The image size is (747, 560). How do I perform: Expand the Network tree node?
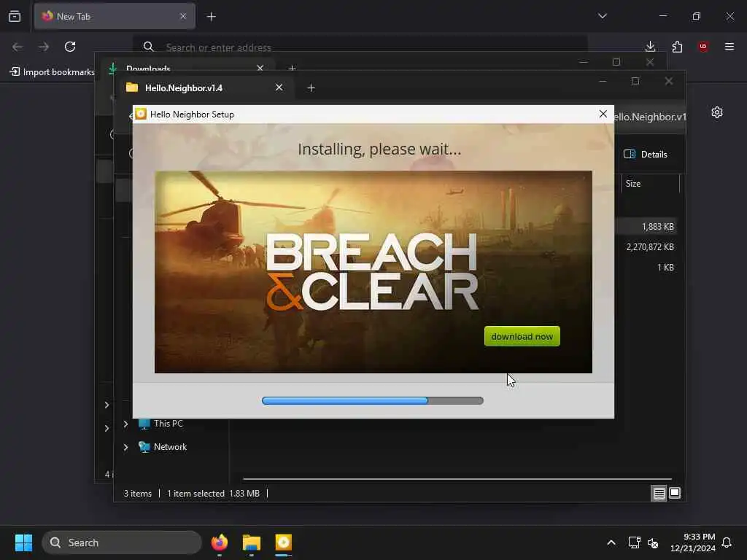(x=125, y=447)
